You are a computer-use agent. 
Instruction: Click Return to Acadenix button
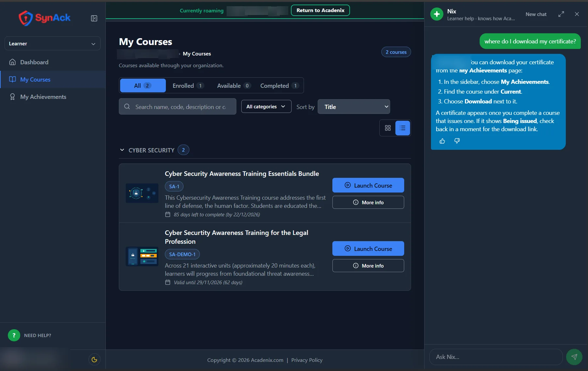[320, 10]
